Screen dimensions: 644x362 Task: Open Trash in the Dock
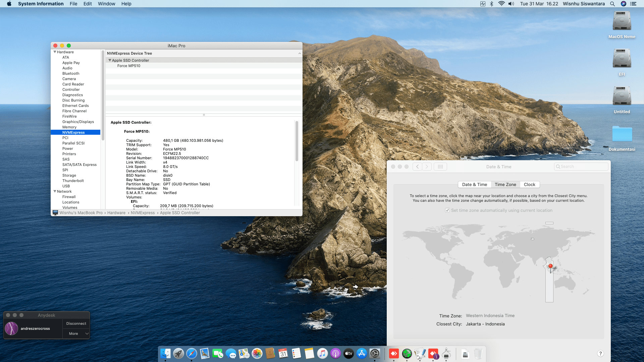[x=478, y=353]
